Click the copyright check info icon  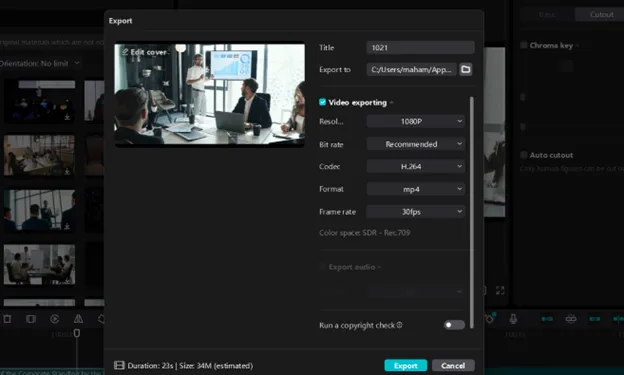pos(399,325)
